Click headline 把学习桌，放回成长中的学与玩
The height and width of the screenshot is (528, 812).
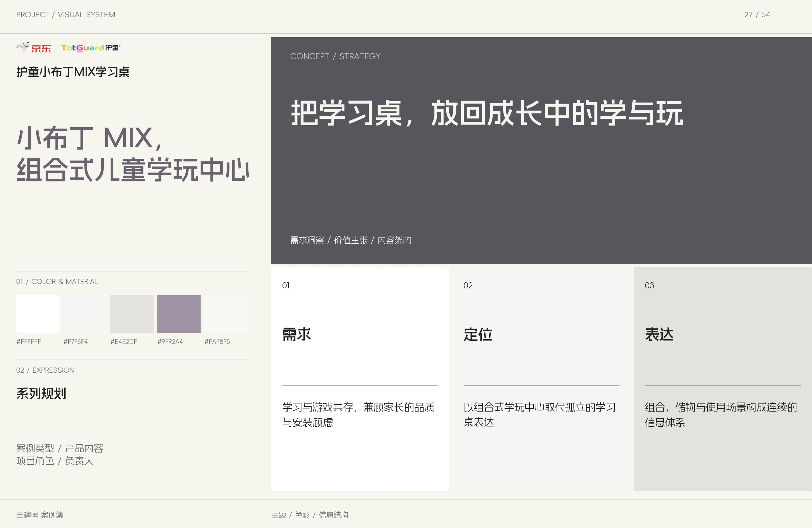pos(487,113)
